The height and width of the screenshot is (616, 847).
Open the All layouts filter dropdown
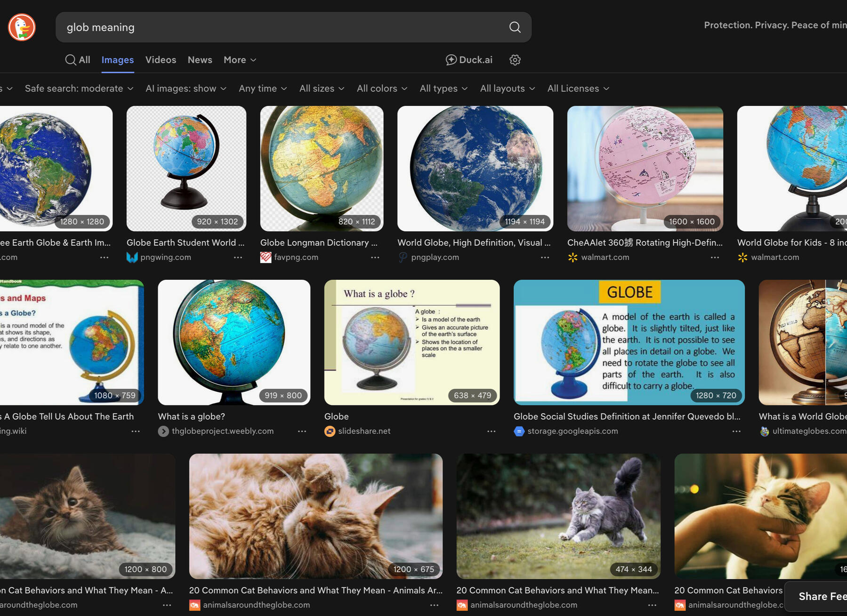508,89
